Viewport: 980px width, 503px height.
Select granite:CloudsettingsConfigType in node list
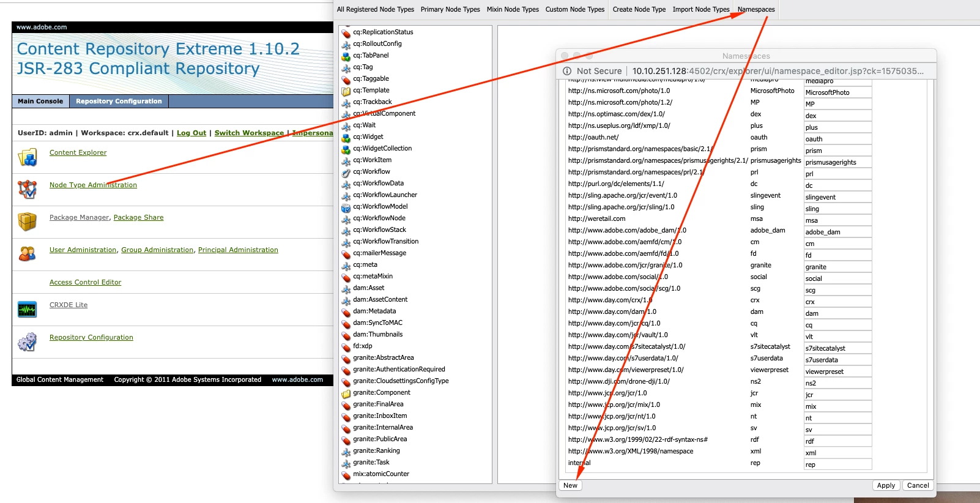401,381
